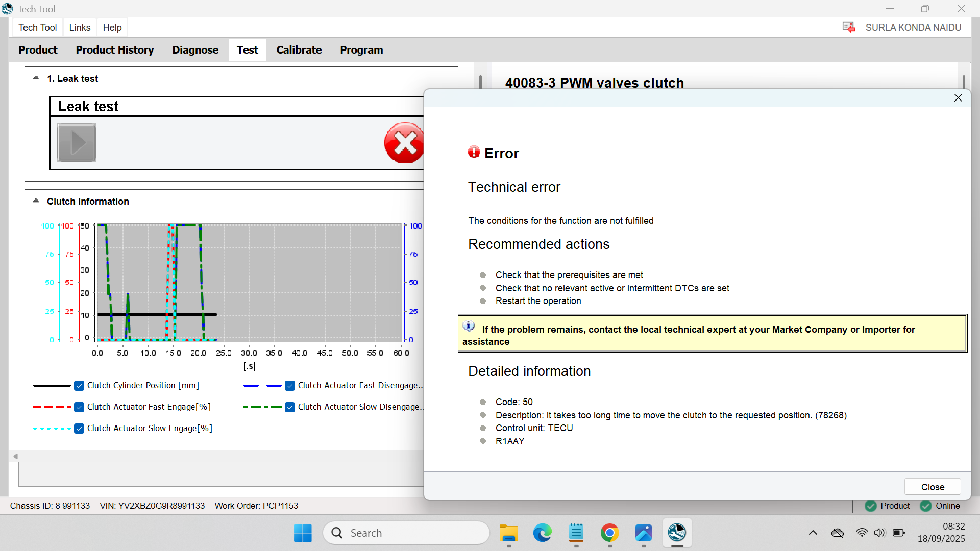Click the horizontal scrollbar left arrow
The height and width of the screenshot is (551, 980).
(15, 456)
